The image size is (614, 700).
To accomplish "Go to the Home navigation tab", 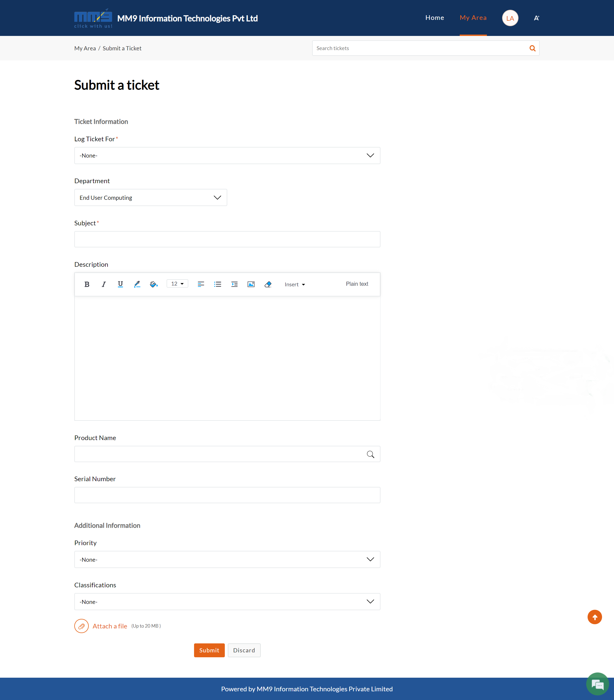I will (435, 18).
